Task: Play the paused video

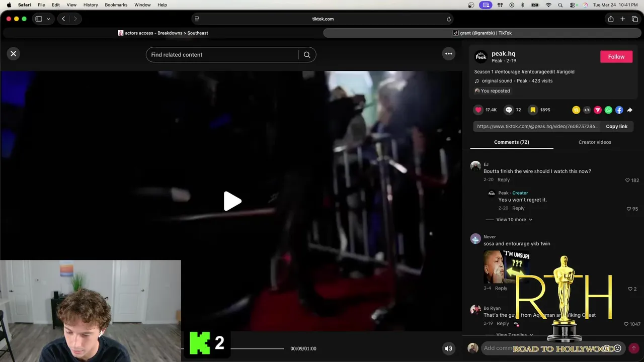Action: 232,201
